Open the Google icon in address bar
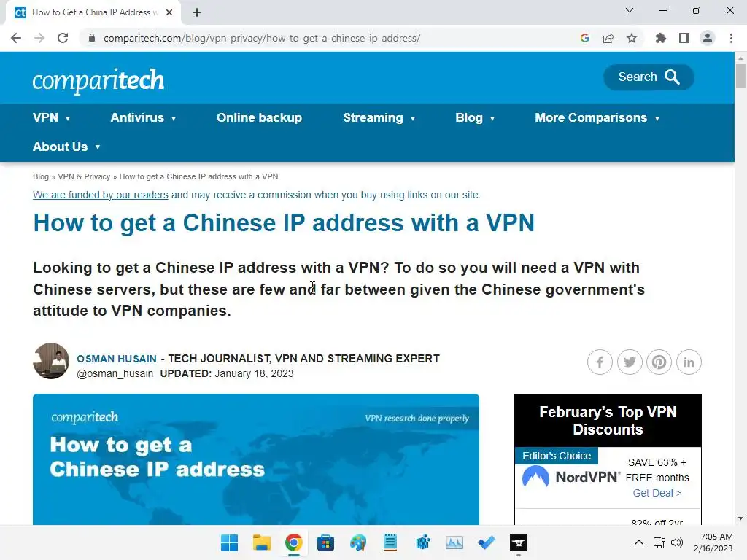The height and width of the screenshot is (560, 747). click(585, 38)
